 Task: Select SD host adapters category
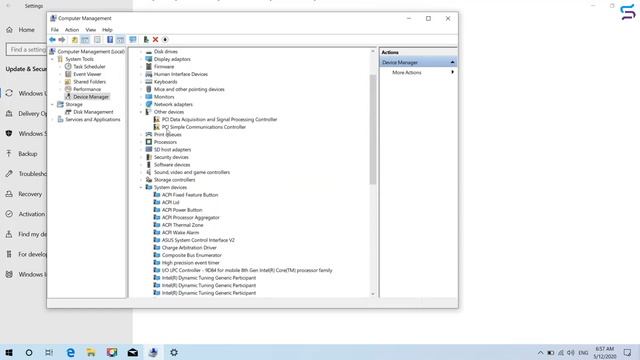[172, 150]
